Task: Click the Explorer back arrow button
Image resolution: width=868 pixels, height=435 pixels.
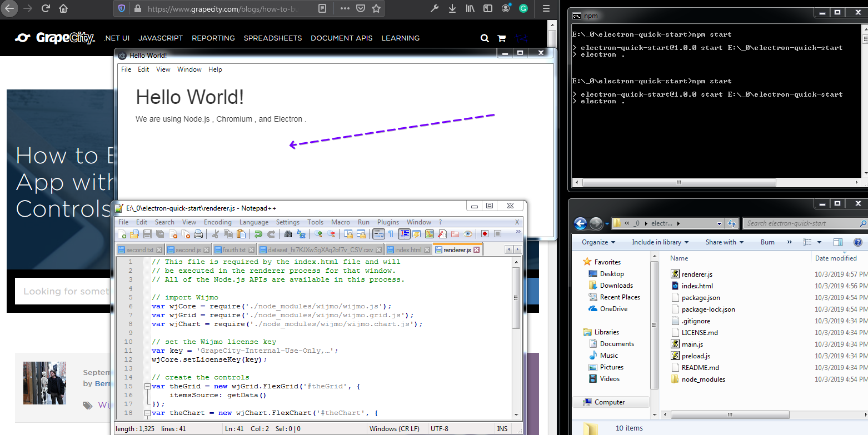Action: 581,223
